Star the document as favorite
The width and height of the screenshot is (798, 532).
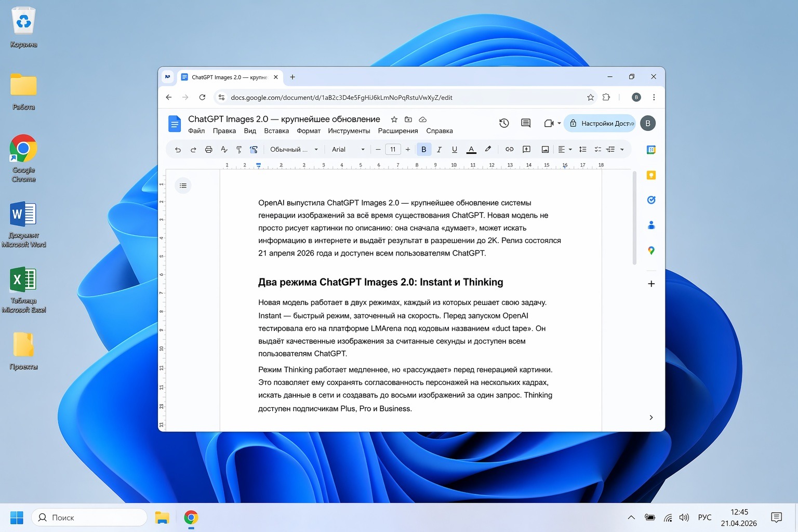(394, 119)
